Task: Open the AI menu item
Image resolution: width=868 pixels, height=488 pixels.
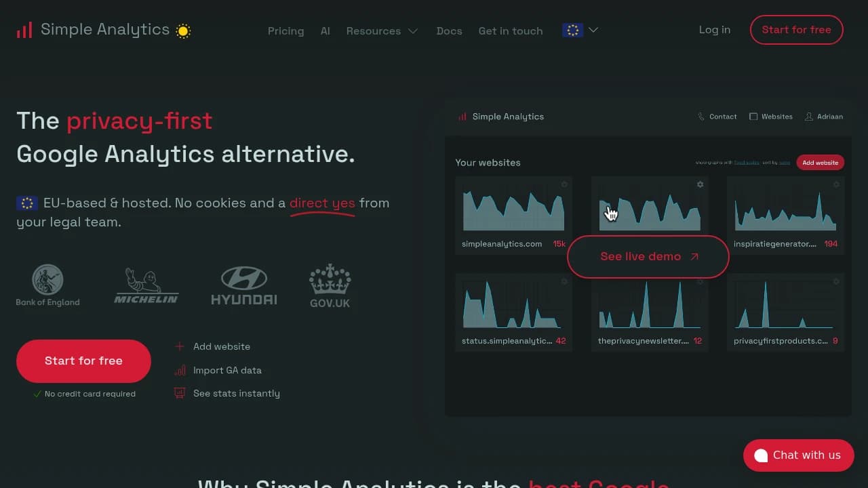Action: (x=325, y=30)
